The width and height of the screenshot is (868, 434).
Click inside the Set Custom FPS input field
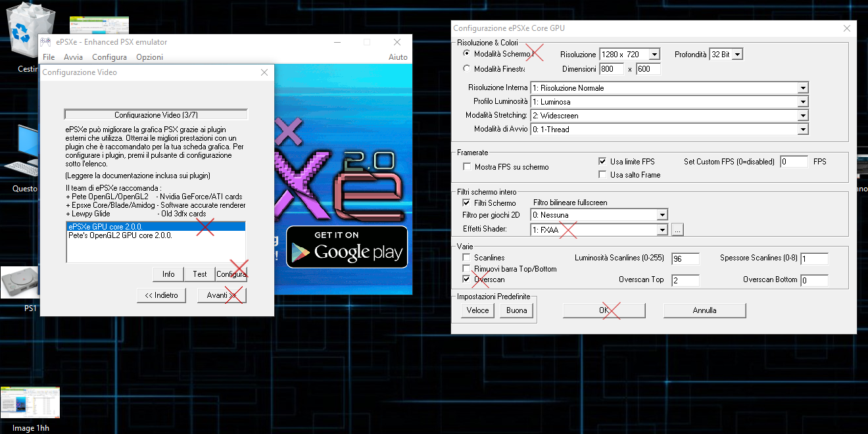793,161
